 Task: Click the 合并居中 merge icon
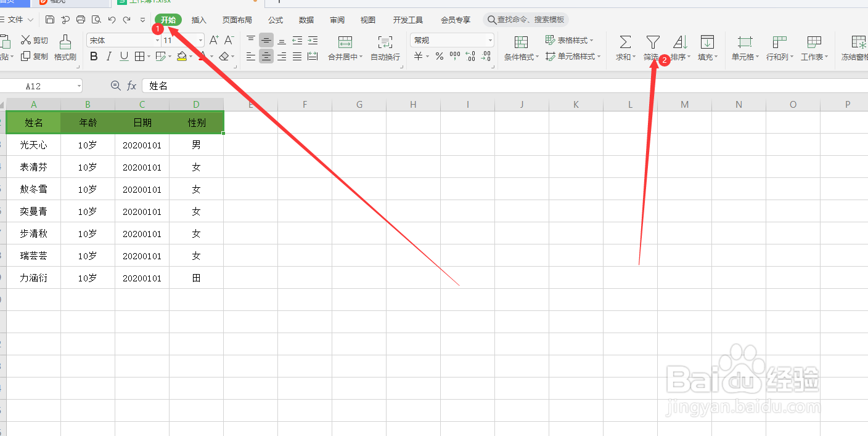tap(345, 42)
